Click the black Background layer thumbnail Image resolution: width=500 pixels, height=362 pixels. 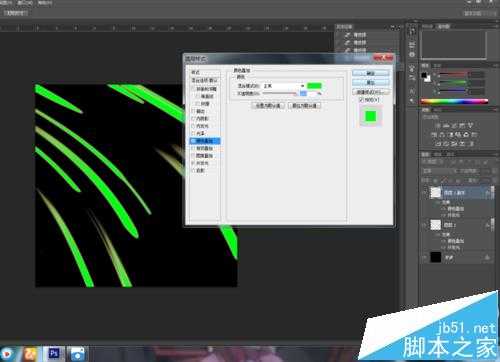(x=435, y=257)
